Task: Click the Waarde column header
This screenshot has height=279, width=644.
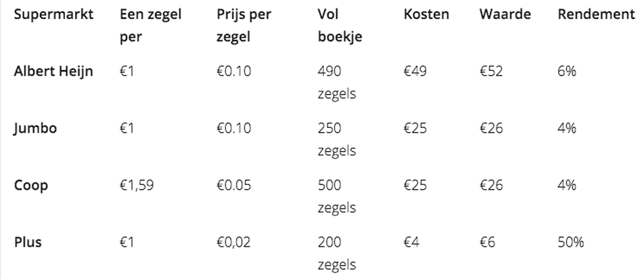Action: [x=505, y=14]
